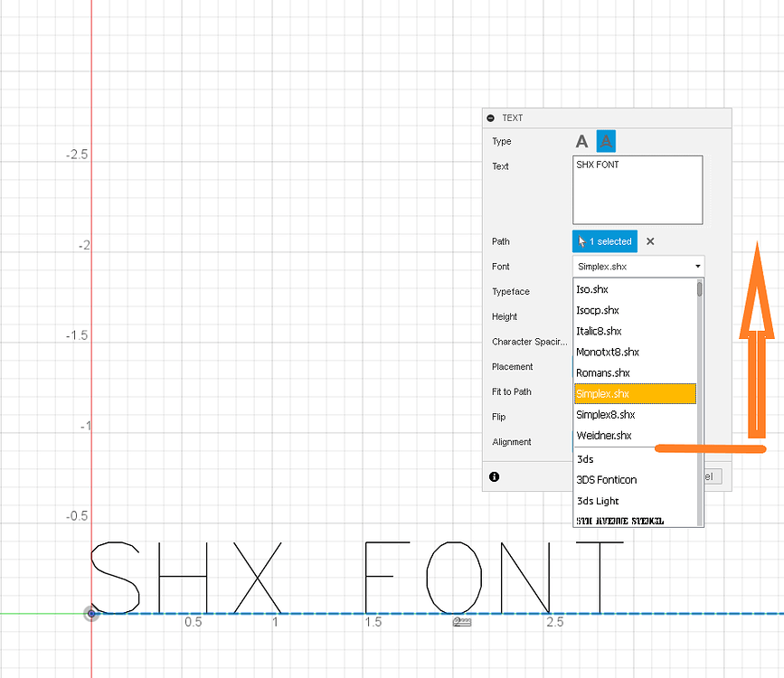Click the '1 selected' path button
The image size is (784, 678).
605,241
